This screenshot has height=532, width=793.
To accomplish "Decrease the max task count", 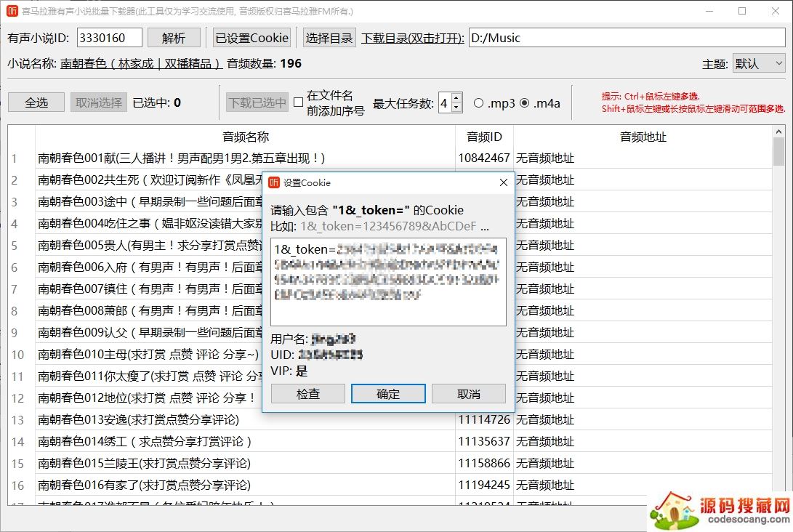I will click(456, 108).
